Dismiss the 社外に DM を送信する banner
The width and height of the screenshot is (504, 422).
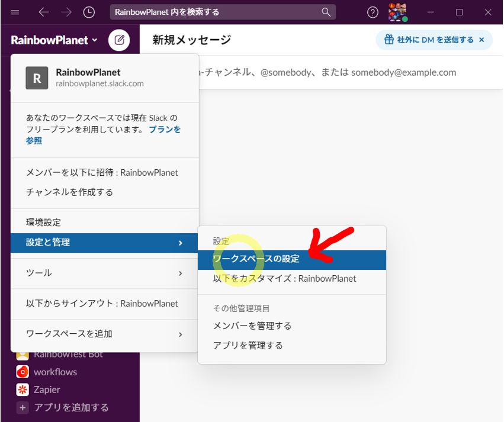(481, 40)
